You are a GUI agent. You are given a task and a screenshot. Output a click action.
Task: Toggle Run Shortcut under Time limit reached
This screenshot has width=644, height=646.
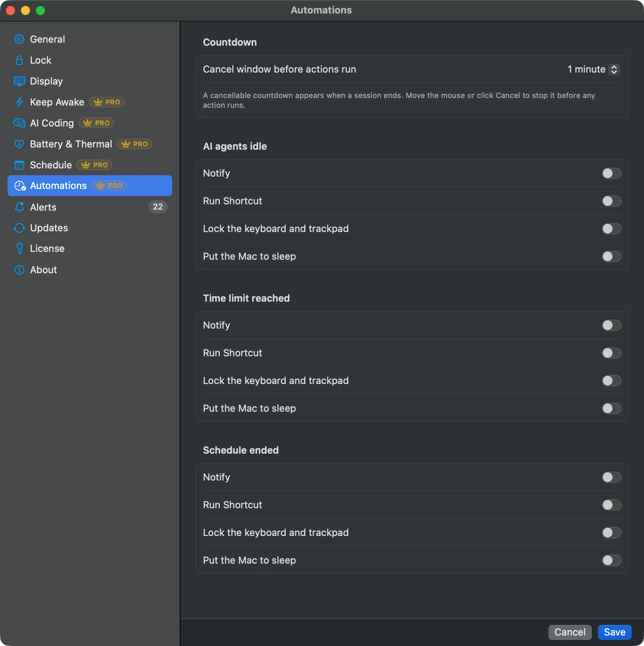tap(611, 353)
